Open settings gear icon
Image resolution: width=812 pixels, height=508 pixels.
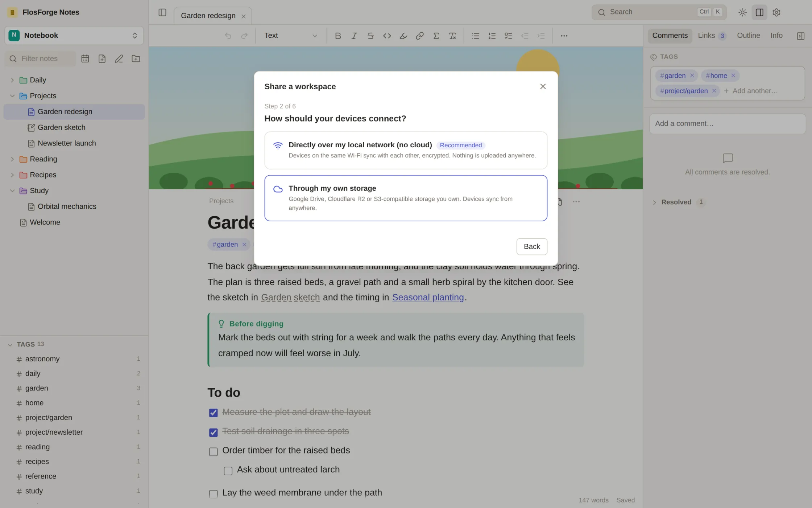776,12
